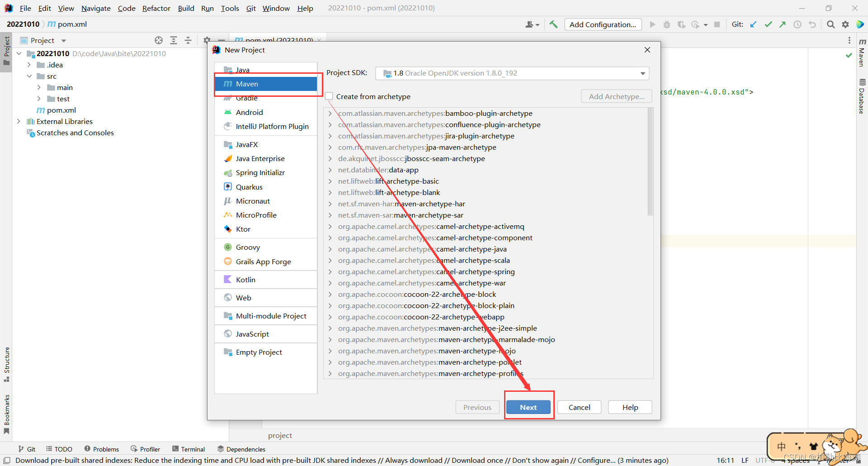Commit changes via the green checkmark icon
868x466 pixels.
pyautogui.click(x=768, y=24)
